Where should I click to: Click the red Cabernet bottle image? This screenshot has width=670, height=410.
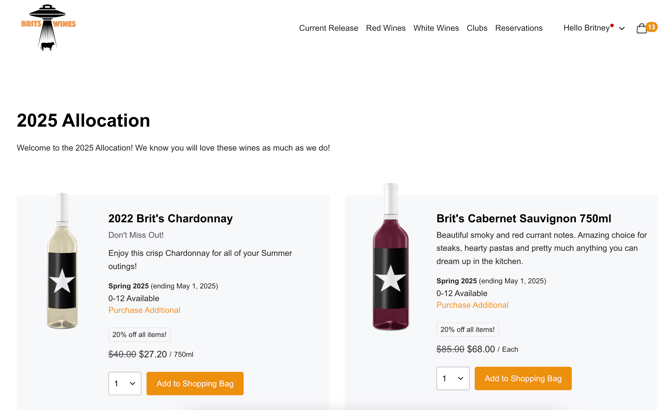tap(390, 257)
